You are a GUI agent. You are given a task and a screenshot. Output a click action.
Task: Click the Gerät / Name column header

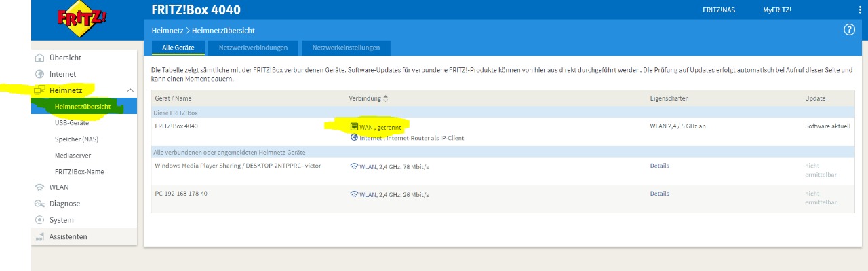click(174, 98)
